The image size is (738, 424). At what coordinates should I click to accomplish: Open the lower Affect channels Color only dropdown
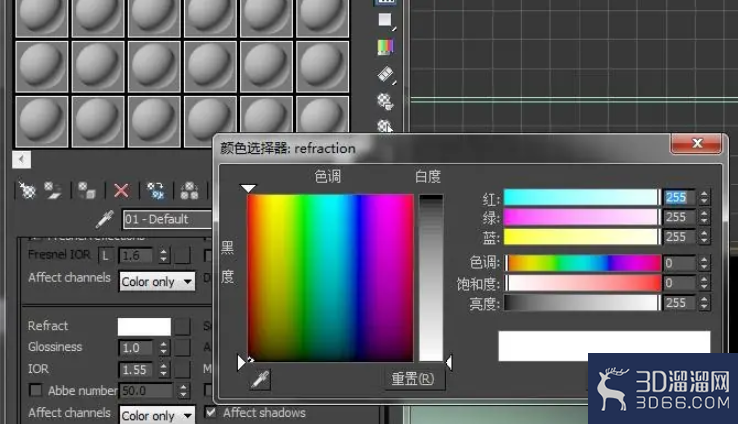157,416
